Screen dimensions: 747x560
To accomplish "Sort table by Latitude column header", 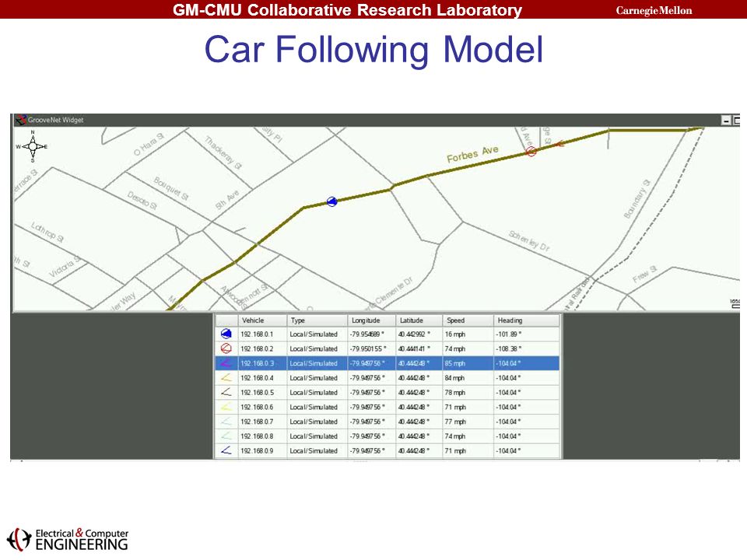I will pyautogui.click(x=419, y=320).
